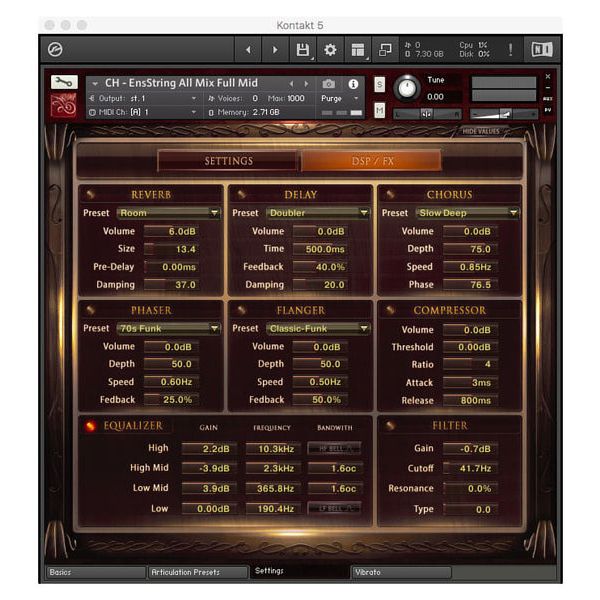Screen dimensions: 600x600
Task: Click the Tune knob
Action: click(407, 88)
